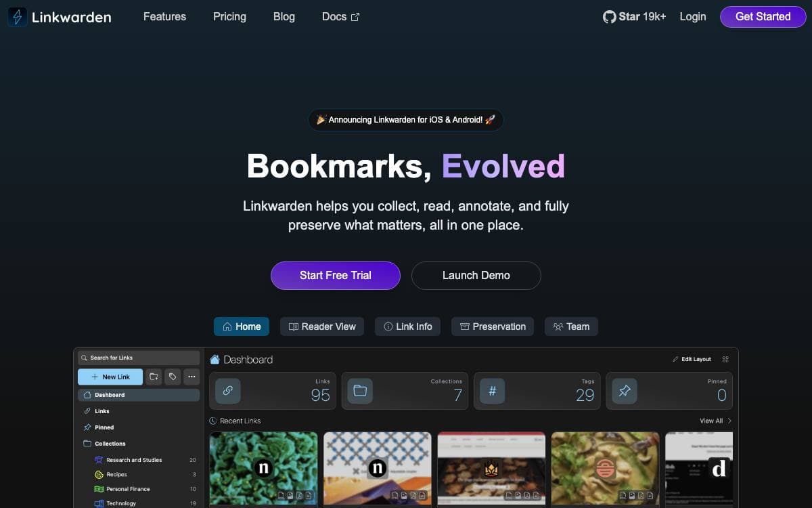Click the Collections count 7

458,395
